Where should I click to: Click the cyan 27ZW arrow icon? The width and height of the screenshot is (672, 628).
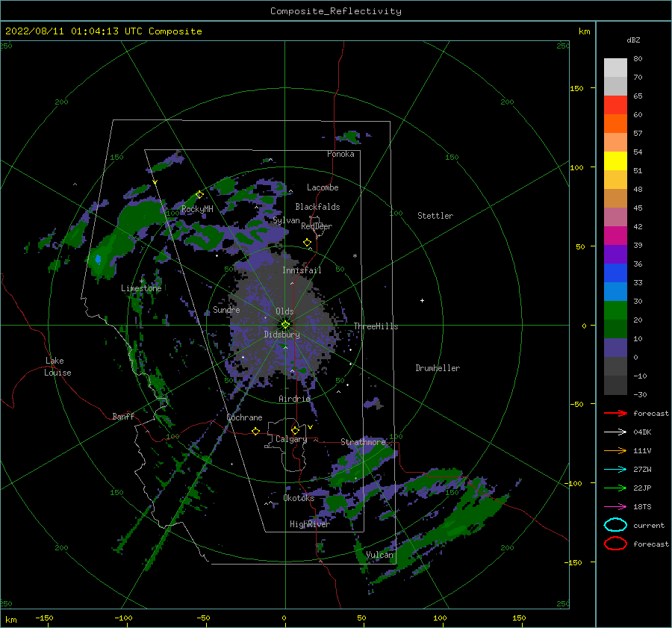click(615, 470)
